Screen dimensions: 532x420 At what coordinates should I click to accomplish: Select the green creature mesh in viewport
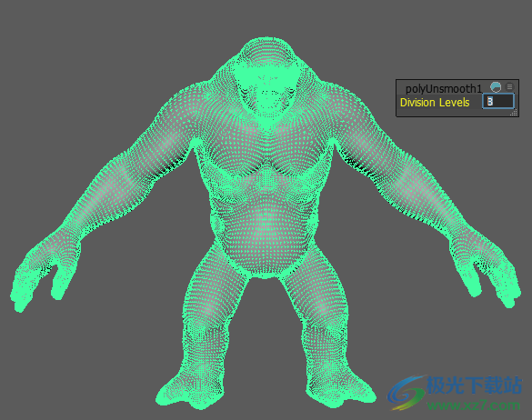point(266,224)
